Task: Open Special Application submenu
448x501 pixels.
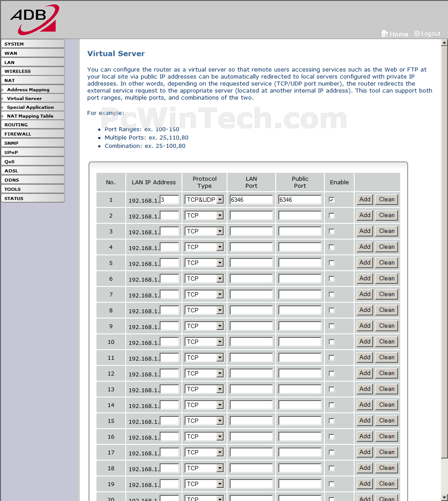Action: point(33,107)
